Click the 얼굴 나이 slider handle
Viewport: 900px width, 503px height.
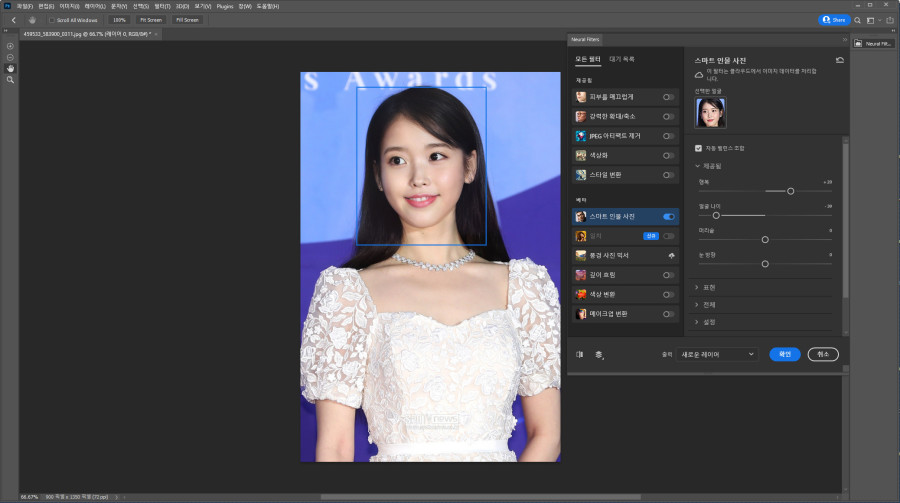click(x=716, y=215)
